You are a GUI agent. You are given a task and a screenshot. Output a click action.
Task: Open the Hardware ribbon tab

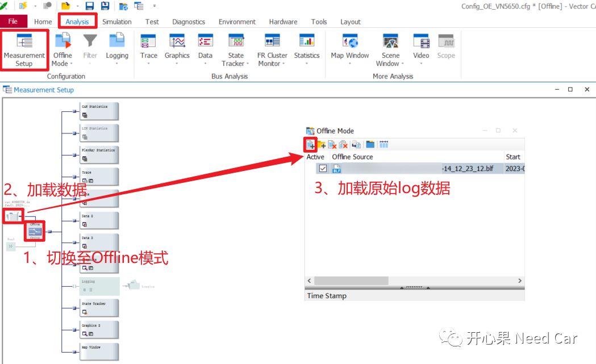tap(282, 22)
